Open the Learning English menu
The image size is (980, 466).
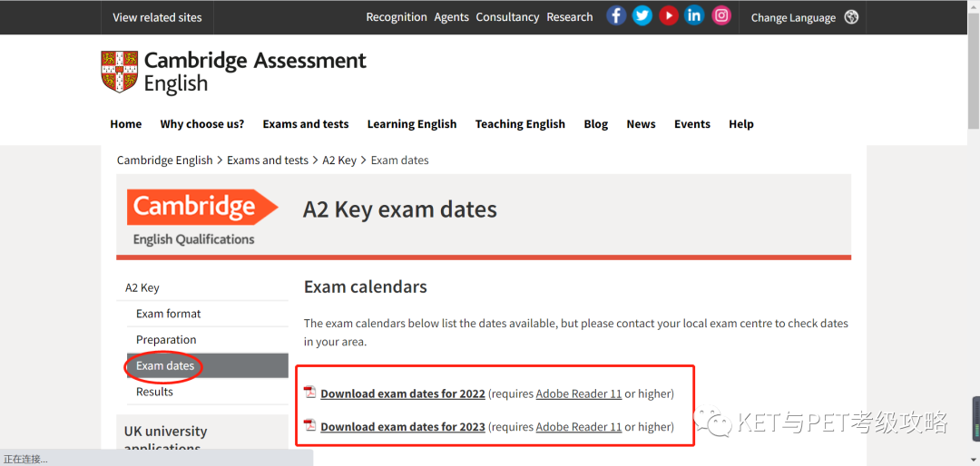[412, 124]
